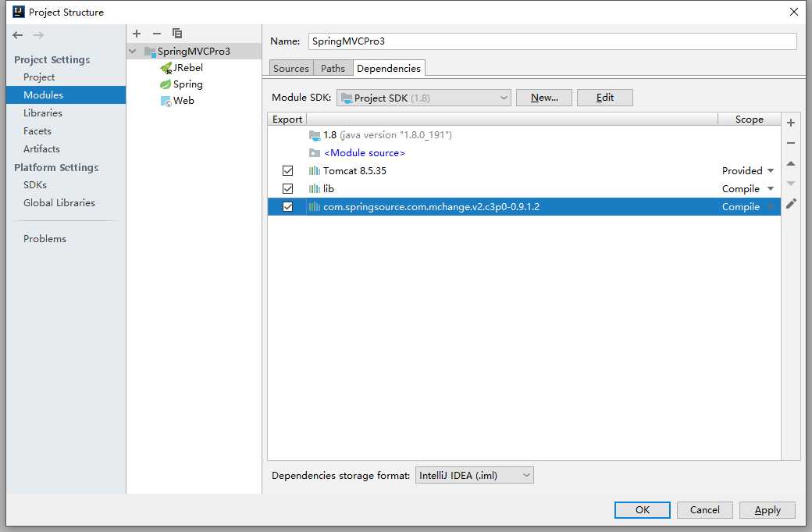Screen dimensions: 812x532
Task: Click the forward navigation arrow
Action: [38, 35]
